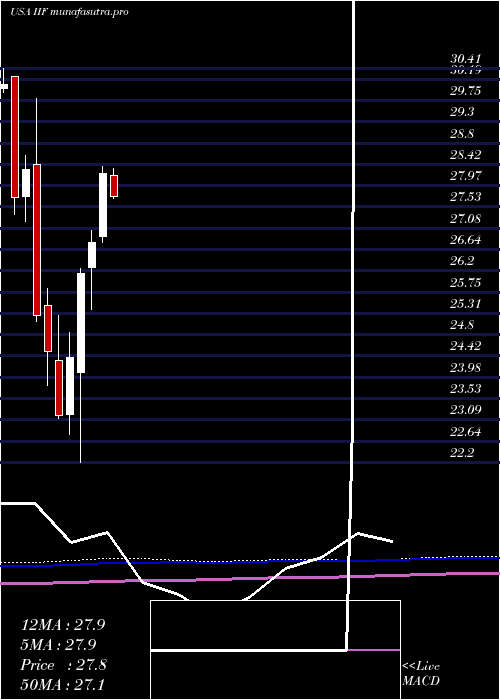The image size is (500, 700).
Task: Select the tall white candle near 27.5
Action: (x=103, y=205)
